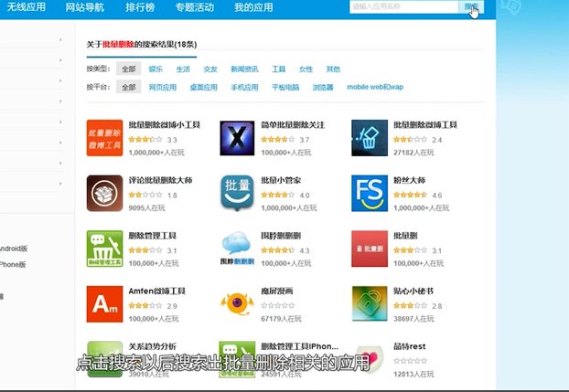The width and height of the screenshot is (569, 392).
Task: Click the 批量小管家 4.0 star rating
Action: tap(277, 196)
